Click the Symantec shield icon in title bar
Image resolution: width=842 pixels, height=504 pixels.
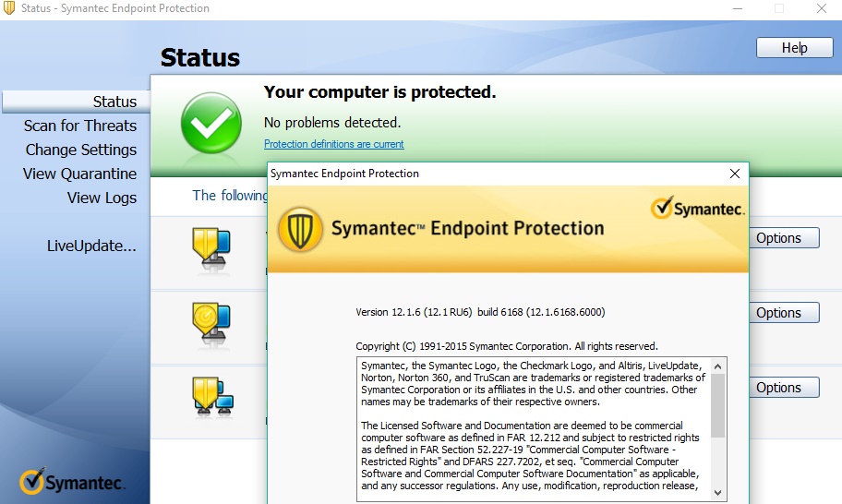(10, 8)
